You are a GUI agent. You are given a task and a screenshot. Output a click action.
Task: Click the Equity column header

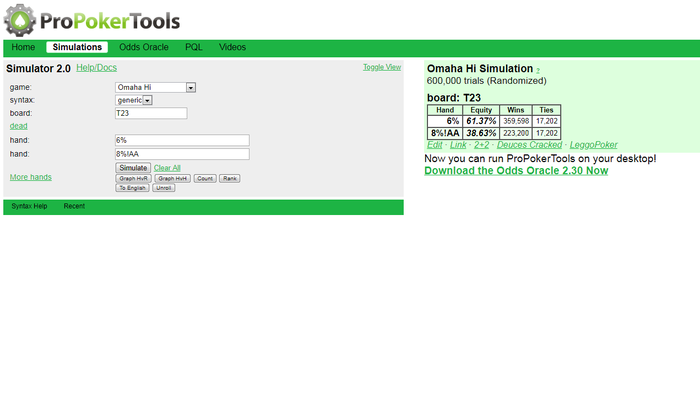coord(481,110)
